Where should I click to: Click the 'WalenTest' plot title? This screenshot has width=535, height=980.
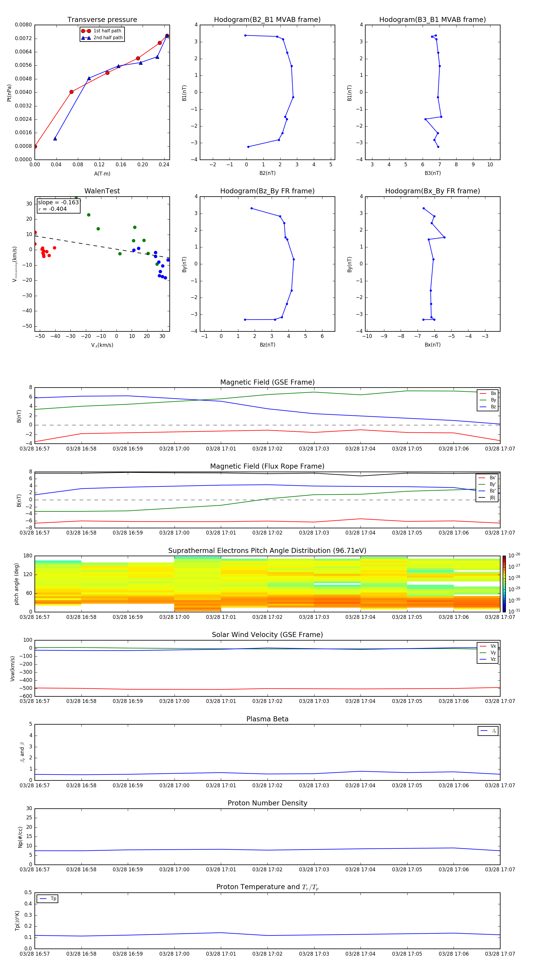click(x=102, y=191)
